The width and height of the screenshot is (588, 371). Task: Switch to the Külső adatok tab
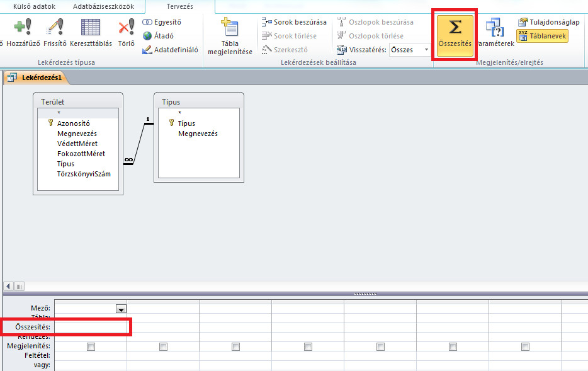[30, 6]
